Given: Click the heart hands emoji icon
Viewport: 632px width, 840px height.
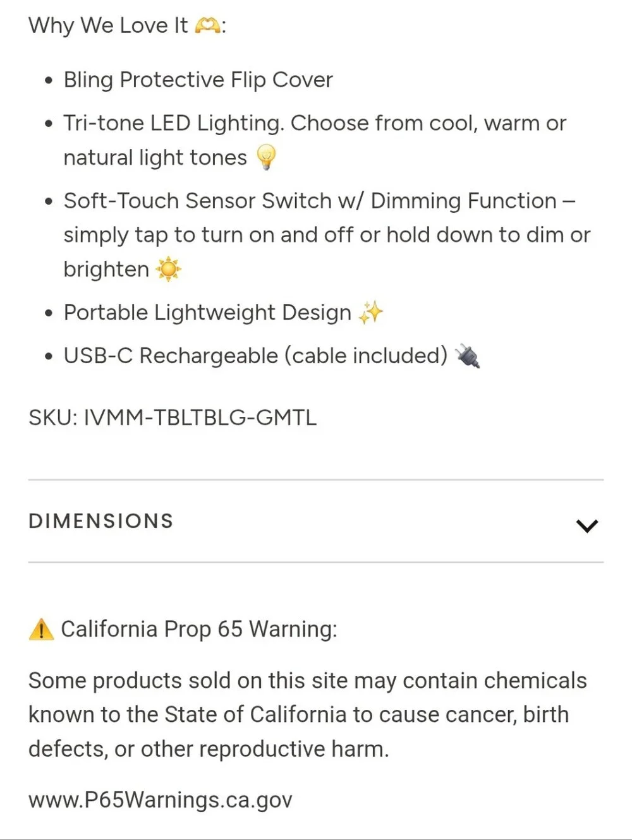Looking at the screenshot, I should pyautogui.click(x=207, y=25).
